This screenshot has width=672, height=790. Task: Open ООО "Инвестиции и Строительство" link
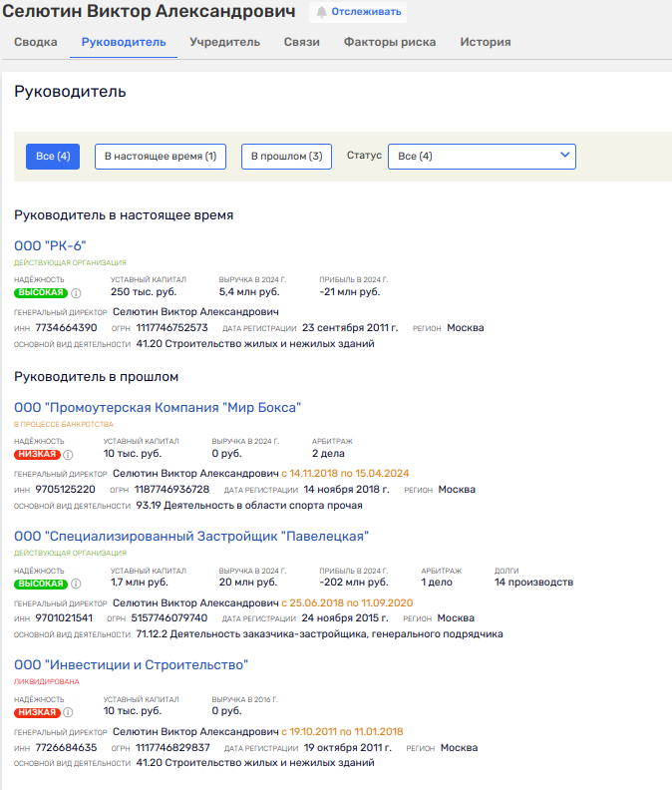tap(131, 665)
